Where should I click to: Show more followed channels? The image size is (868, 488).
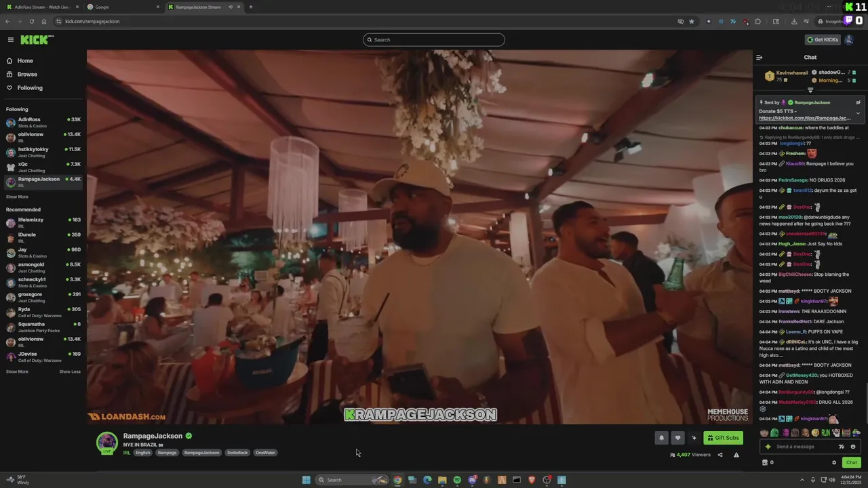(17, 197)
